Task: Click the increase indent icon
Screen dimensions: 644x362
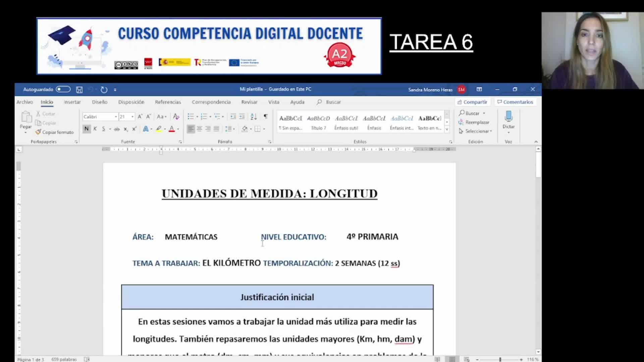Action: pos(242,117)
